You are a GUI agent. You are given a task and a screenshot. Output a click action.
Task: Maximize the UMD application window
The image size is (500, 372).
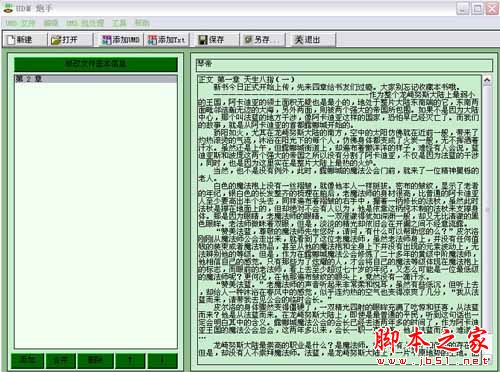click(x=477, y=9)
